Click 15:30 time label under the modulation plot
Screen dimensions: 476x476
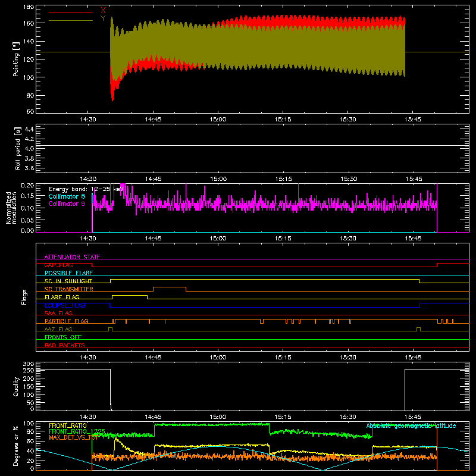click(x=348, y=239)
